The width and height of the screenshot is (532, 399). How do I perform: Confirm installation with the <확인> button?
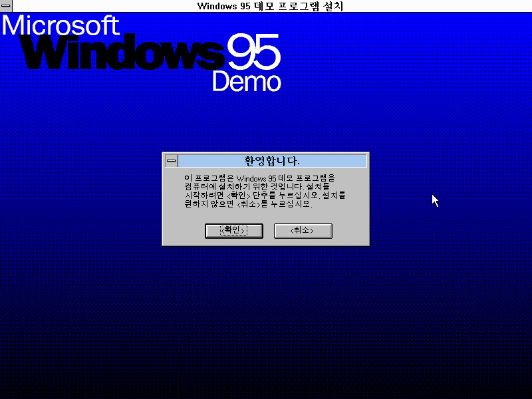click(x=234, y=231)
